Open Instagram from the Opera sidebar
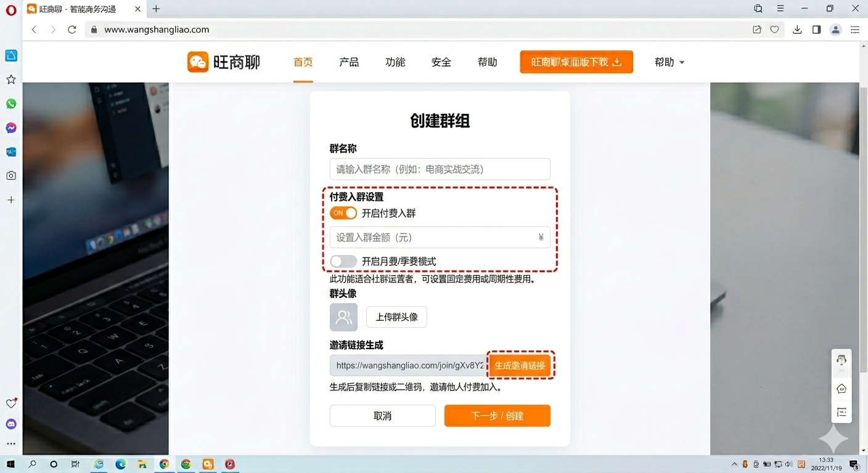Screen dimensions: 868x473 pyautogui.click(x=10, y=176)
